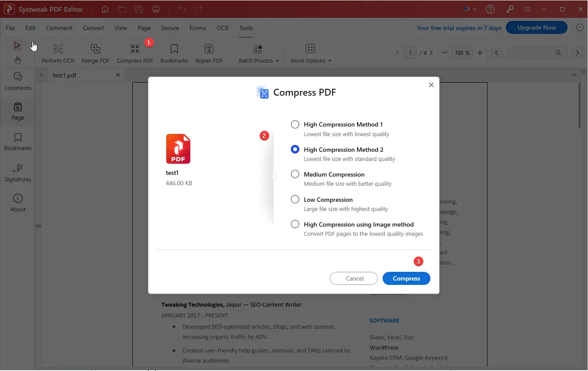This screenshot has width=588, height=371.
Task: Expand tab list chevron
Action: click(574, 75)
